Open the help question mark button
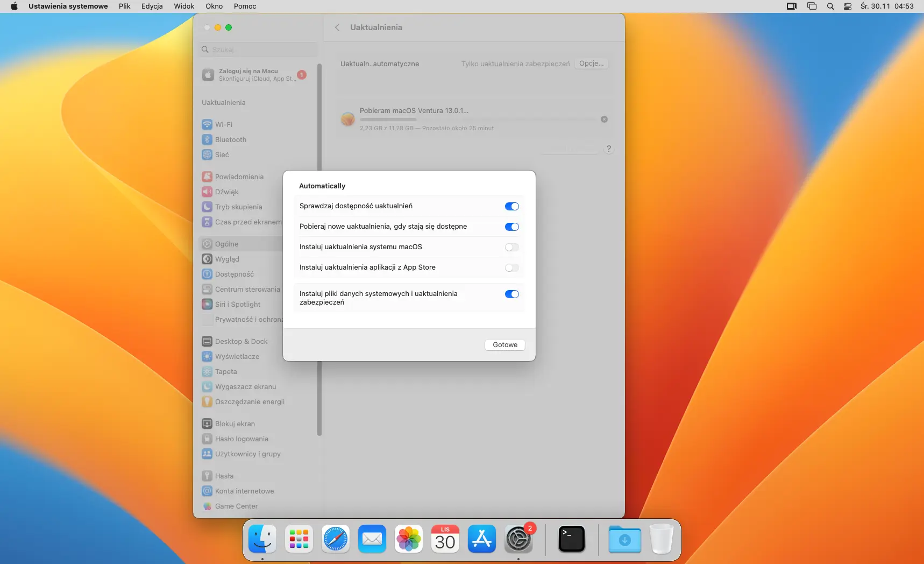The height and width of the screenshot is (564, 924). pos(609,149)
